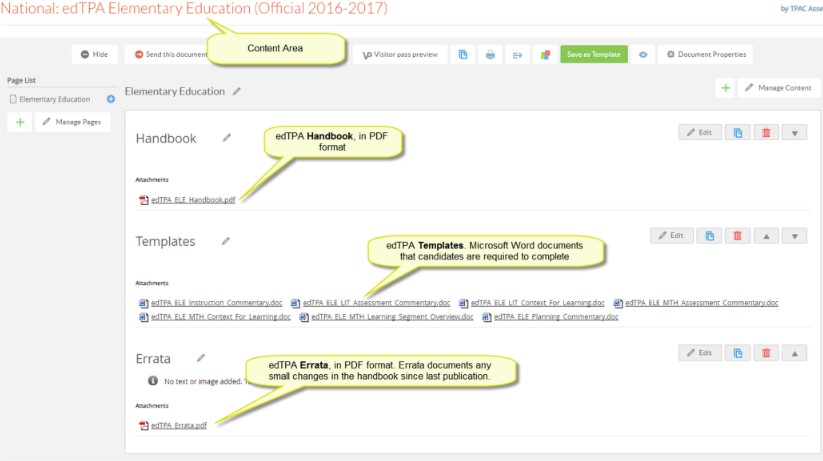This screenshot has width=823, height=461.
Task: Click blue plus icon beside Elementary Education page
Action: pyautogui.click(x=111, y=99)
